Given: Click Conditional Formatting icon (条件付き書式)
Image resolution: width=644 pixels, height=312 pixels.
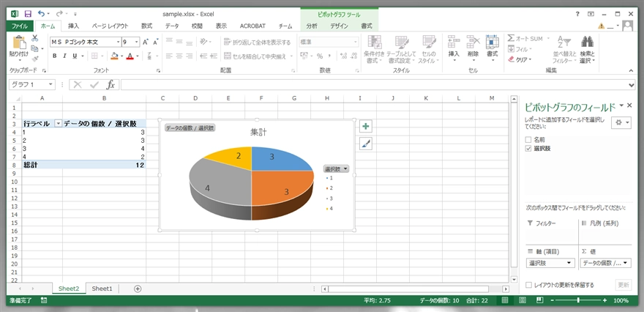Looking at the screenshot, I should point(374,42).
